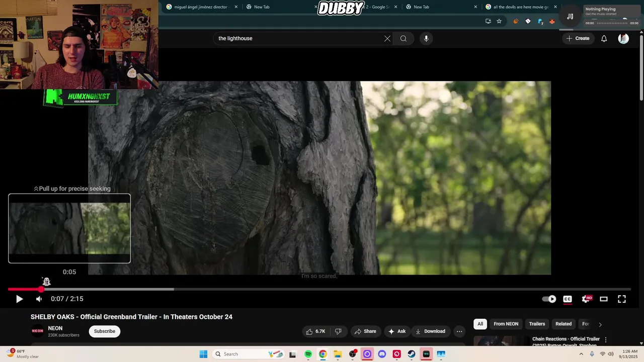Open Spotify from the taskbar
The width and height of the screenshot is (644, 362).
(x=308, y=354)
